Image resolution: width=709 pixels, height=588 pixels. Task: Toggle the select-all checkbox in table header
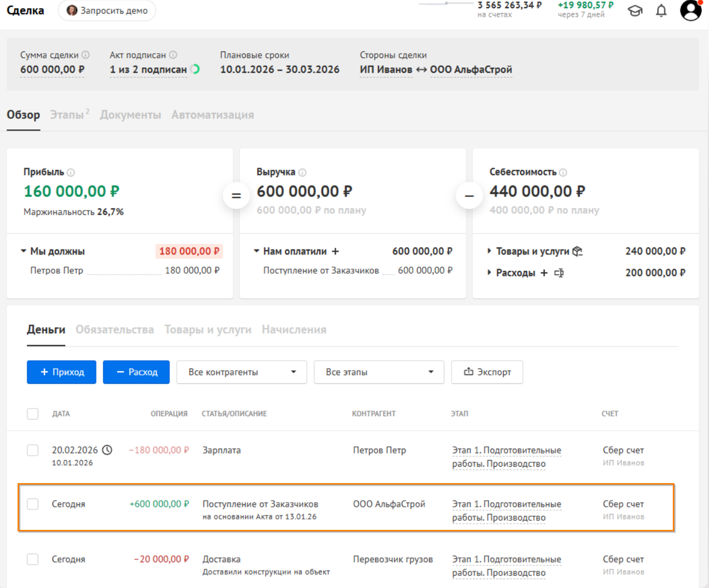[x=33, y=414]
